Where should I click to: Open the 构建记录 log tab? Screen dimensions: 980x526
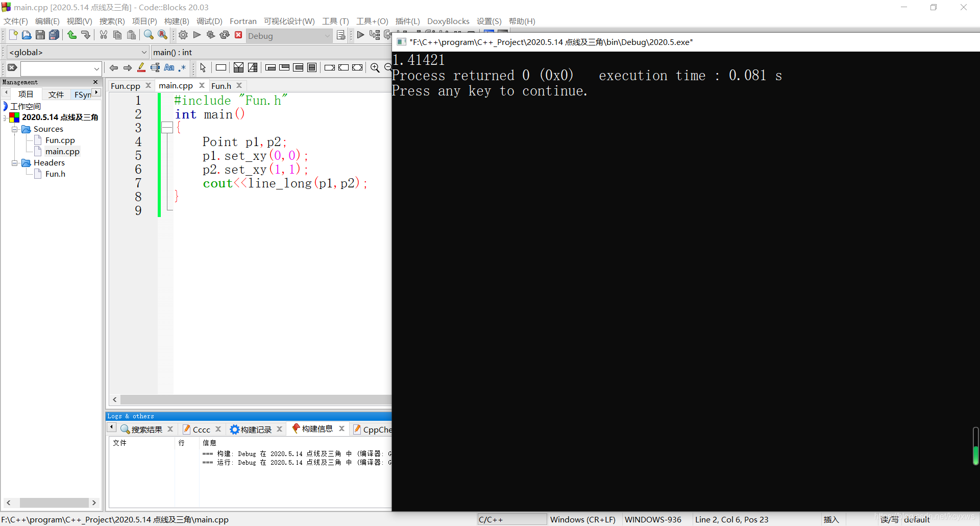(x=256, y=429)
